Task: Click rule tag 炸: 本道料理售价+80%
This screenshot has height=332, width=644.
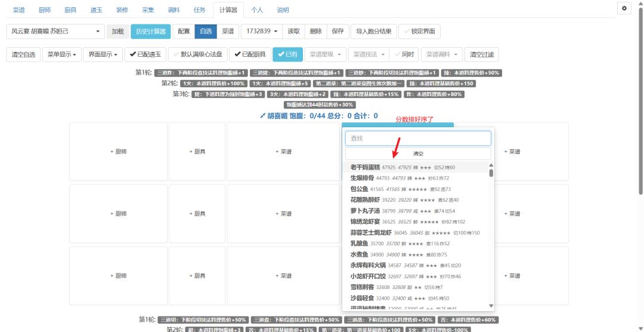Action: pyautogui.click(x=434, y=94)
